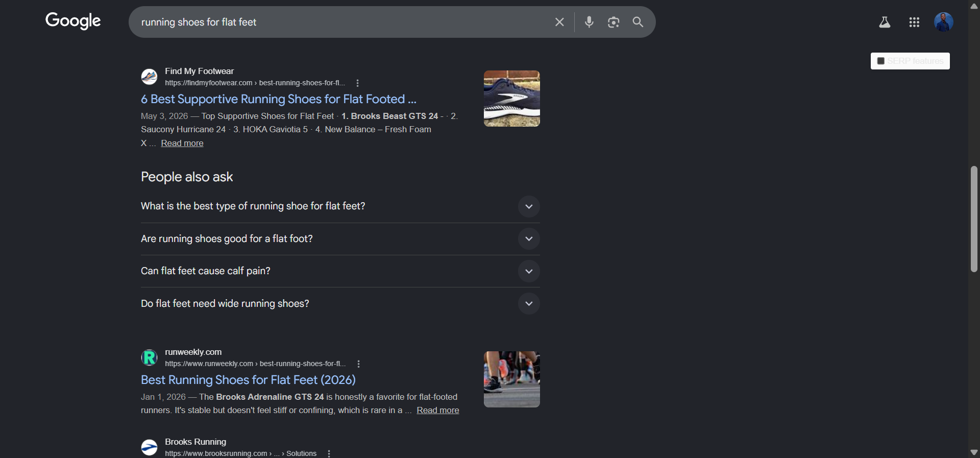
Task: Click the scrollbar up arrow
Action: (974, 6)
